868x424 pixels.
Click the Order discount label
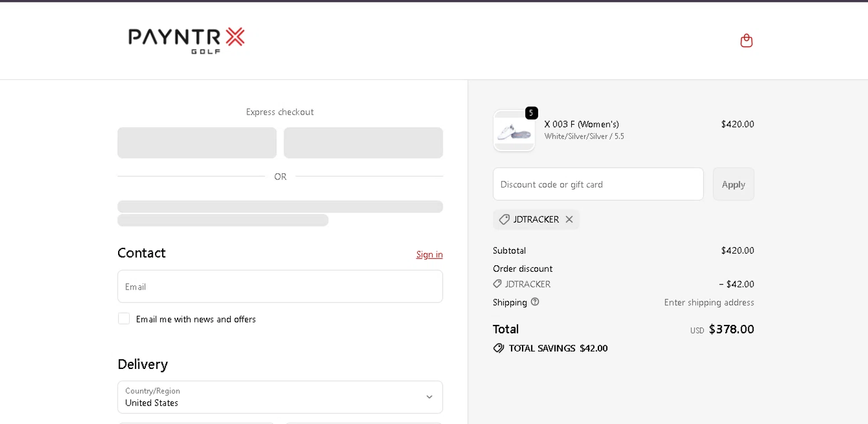[523, 268]
